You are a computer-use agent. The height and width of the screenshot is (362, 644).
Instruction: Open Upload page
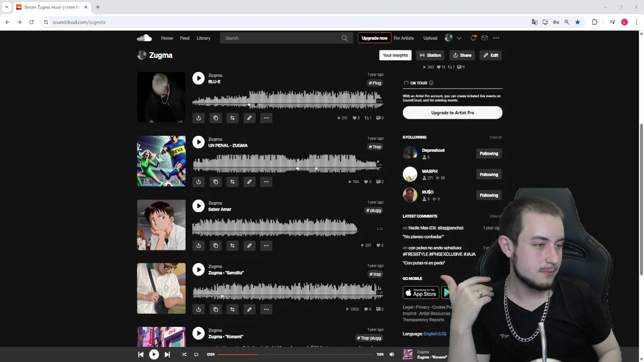click(430, 38)
